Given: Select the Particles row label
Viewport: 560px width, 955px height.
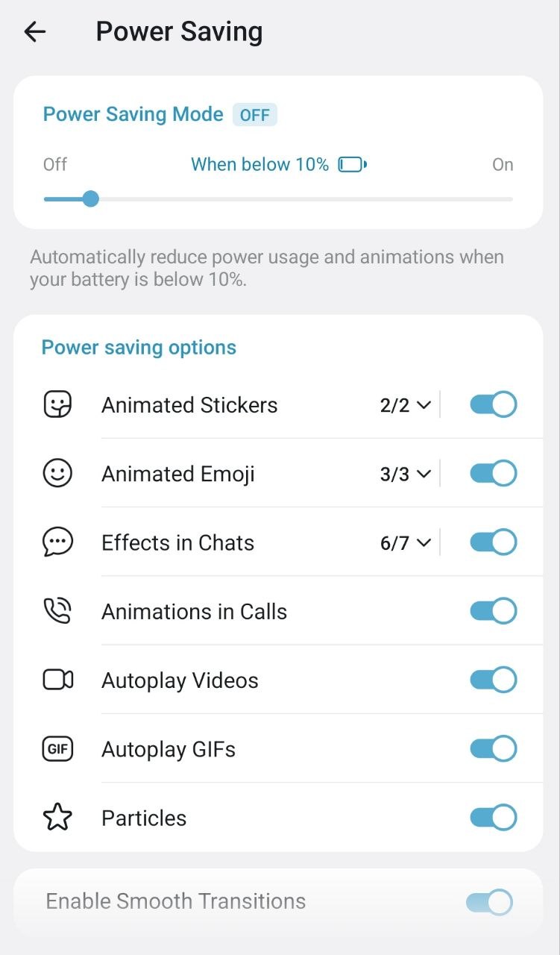Looking at the screenshot, I should pyautogui.click(x=144, y=818).
